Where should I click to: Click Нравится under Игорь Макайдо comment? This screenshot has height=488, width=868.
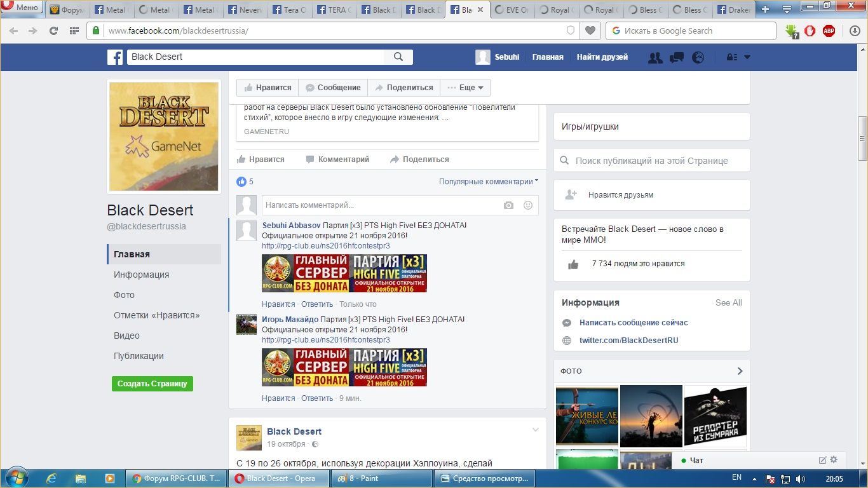[x=278, y=398]
